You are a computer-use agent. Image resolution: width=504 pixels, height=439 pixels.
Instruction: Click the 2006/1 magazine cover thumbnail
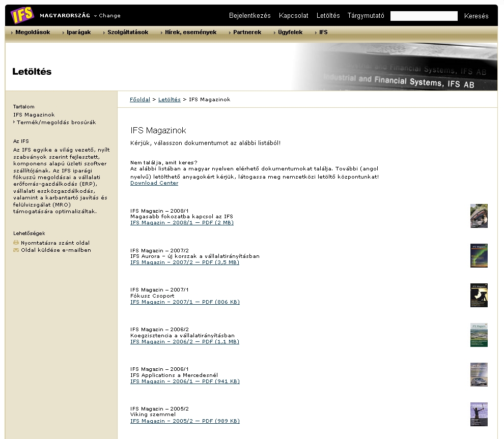(x=479, y=374)
